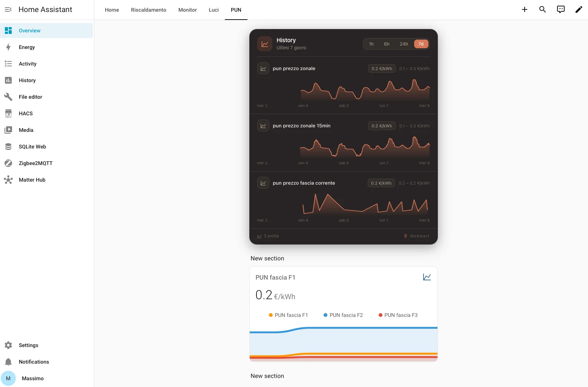Click pun prezzo fascia corrente chart icon
588x387 pixels.
coord(263,183)
